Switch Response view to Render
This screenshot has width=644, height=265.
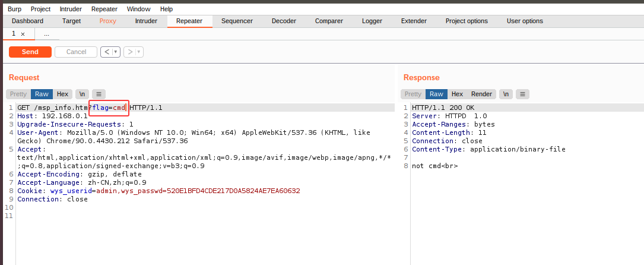tap(481, 94)
